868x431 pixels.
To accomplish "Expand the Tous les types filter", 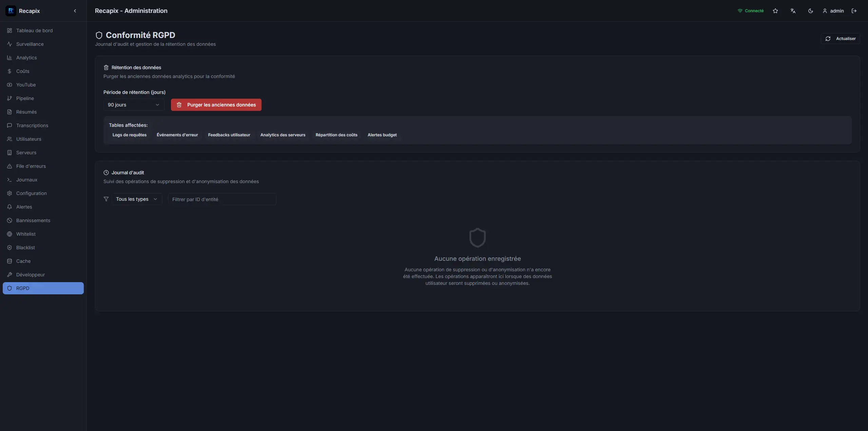I will click(x=136, y=199).
